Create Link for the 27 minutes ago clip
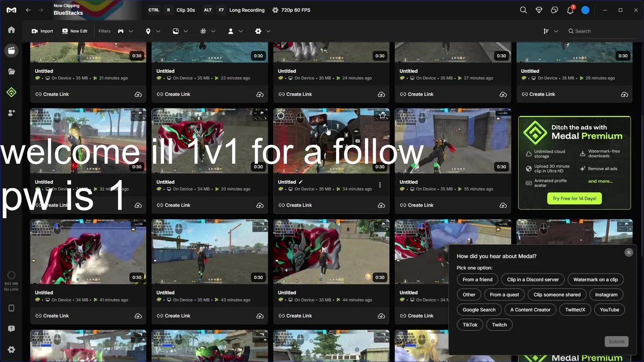This screenshot has height=362, width=644. [x=416, y=95]
